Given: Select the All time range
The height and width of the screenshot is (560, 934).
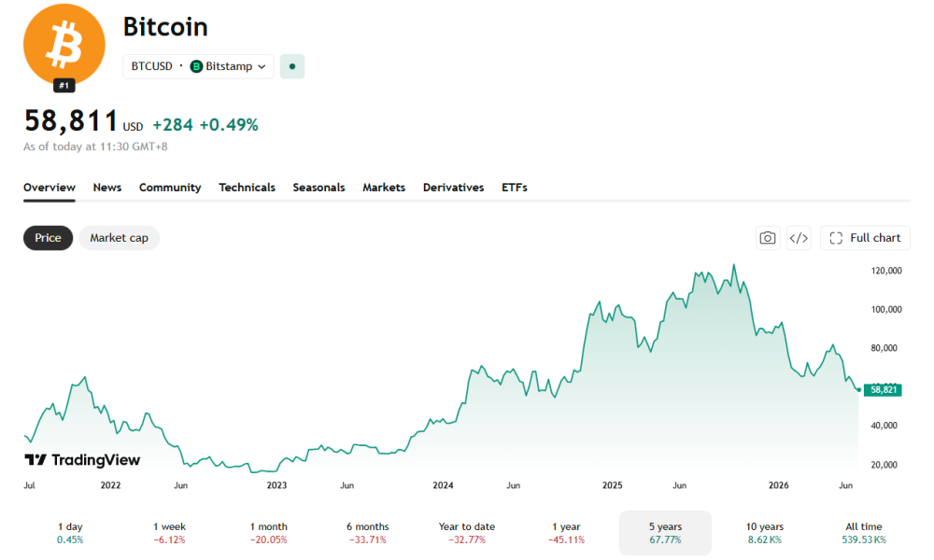Looking at the screenshot, I should point(864,533).
